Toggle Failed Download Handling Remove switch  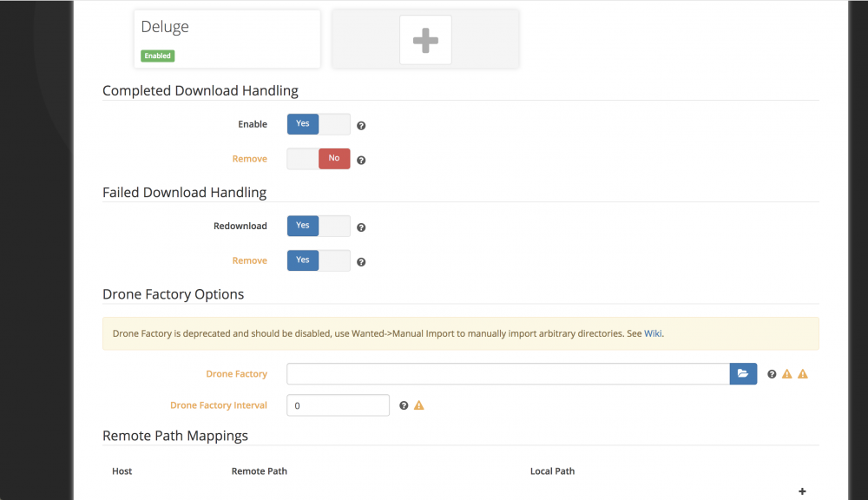319,260
